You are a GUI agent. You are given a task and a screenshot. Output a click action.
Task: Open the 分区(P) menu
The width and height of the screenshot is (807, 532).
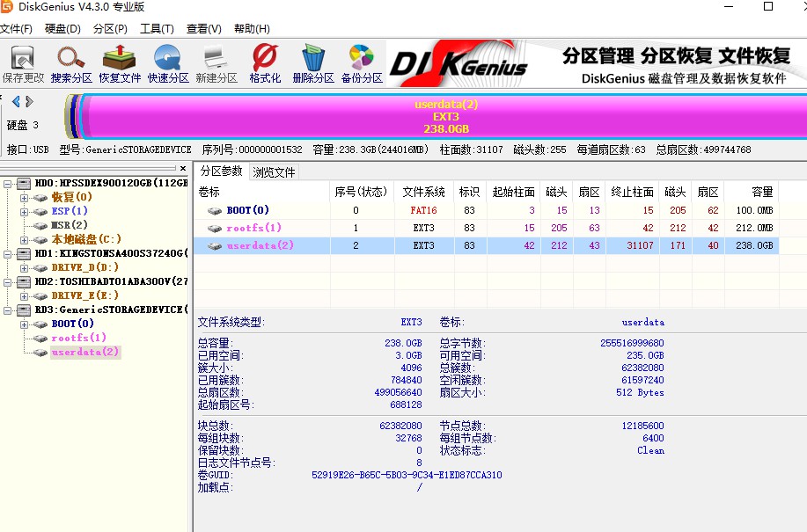[x=110, y=29]
